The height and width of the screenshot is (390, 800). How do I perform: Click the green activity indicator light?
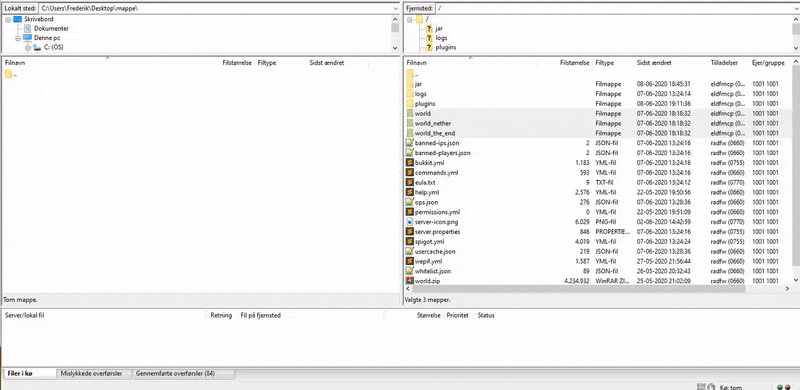tap(780, 387)
